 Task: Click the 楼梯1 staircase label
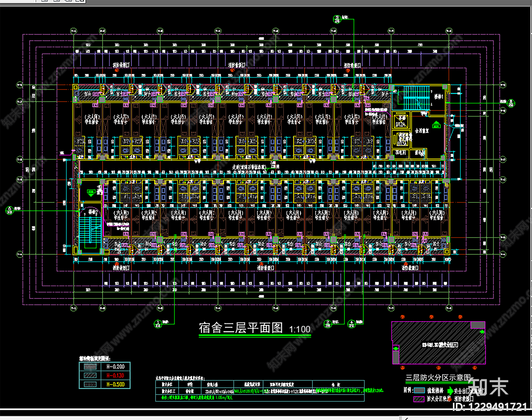click(439, 97)
